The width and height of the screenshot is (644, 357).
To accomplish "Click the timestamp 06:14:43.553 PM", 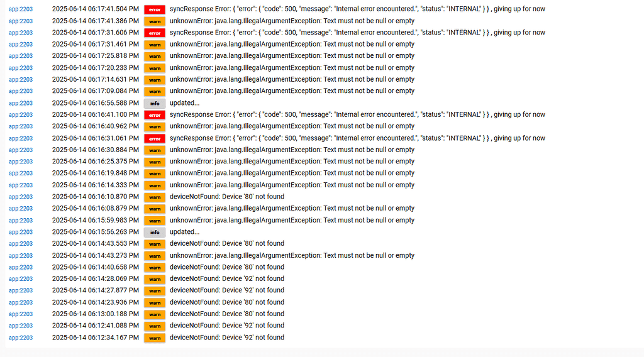I will [x=95, y=244].
